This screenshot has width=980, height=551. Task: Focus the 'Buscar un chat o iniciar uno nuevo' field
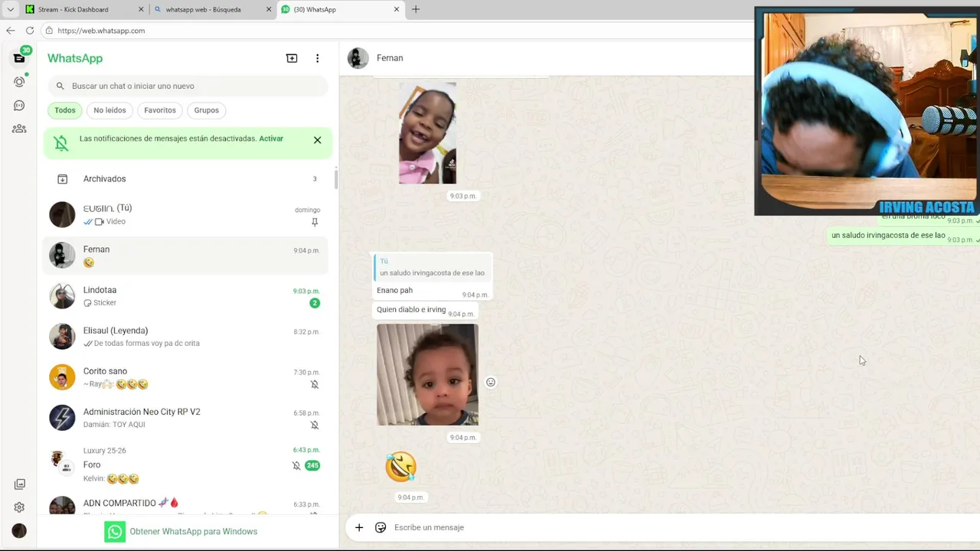(x=188, y=86)
